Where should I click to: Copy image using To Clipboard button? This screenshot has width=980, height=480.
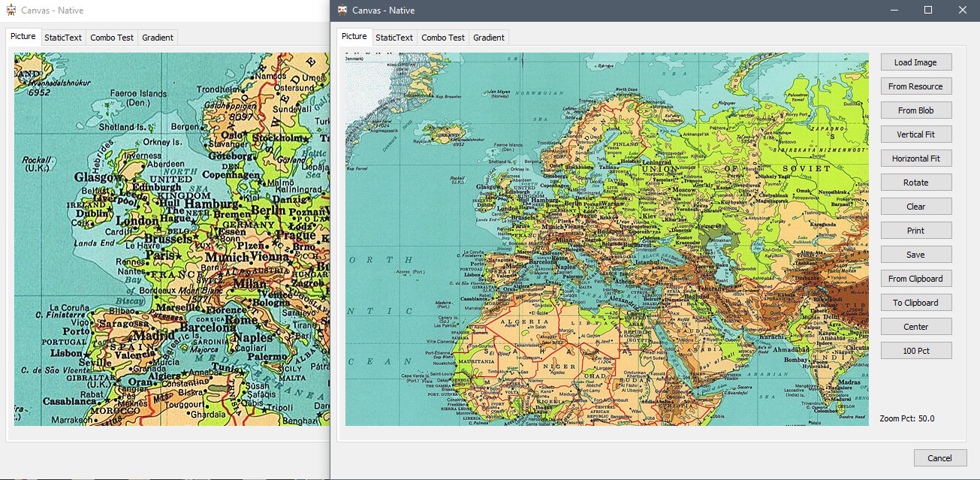point(915,303)
